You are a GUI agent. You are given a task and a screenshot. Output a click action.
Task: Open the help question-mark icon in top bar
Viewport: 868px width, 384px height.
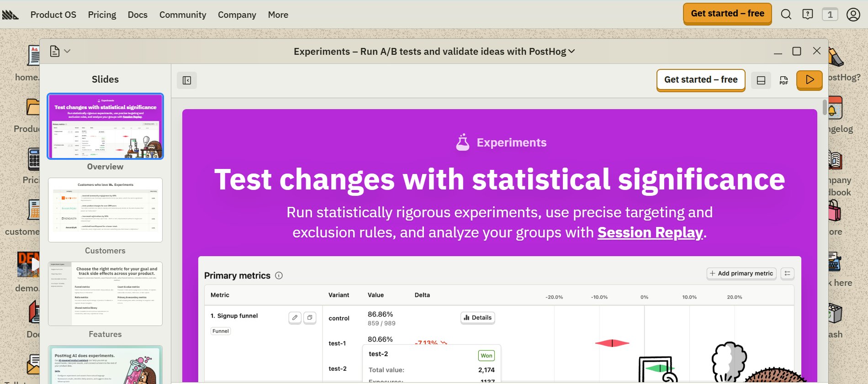point(808,14)
